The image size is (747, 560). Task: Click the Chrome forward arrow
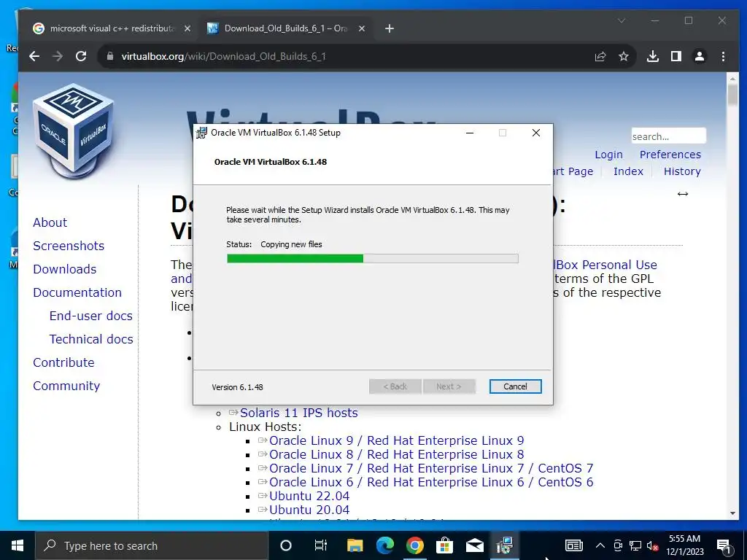coord(58,56)
